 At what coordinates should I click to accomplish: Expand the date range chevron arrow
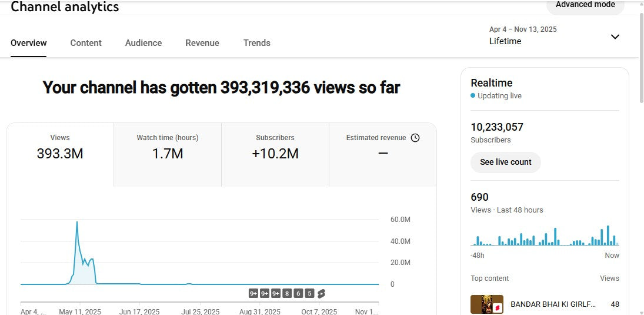615,37
